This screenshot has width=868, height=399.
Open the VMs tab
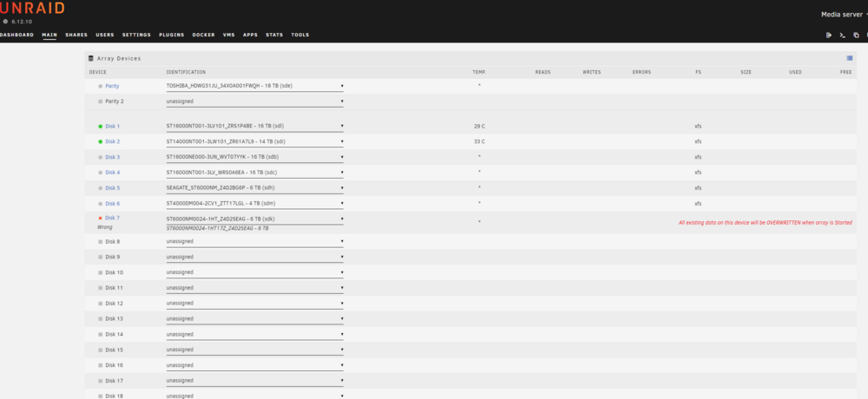228,35
